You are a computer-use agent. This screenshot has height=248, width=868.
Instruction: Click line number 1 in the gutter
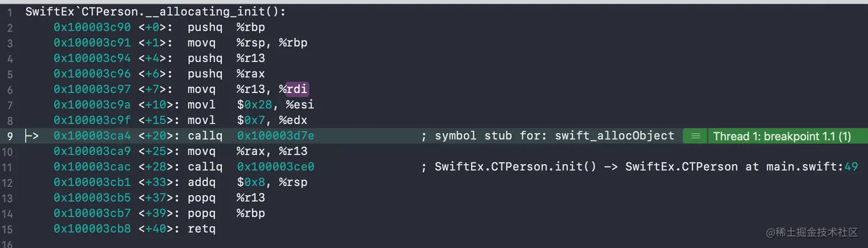click(10, 12)
